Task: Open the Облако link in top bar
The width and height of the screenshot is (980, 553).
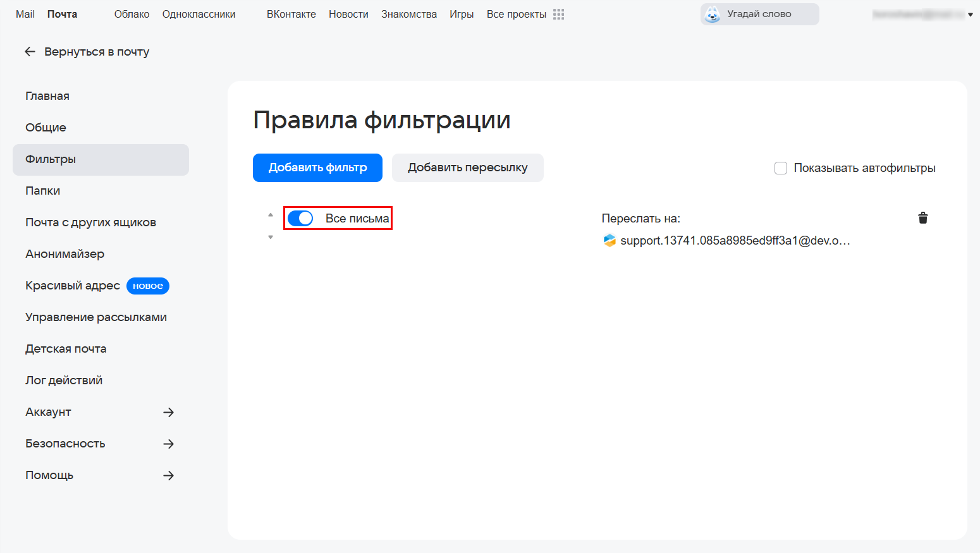Action: pyautogui.click(x=132, y=14)
